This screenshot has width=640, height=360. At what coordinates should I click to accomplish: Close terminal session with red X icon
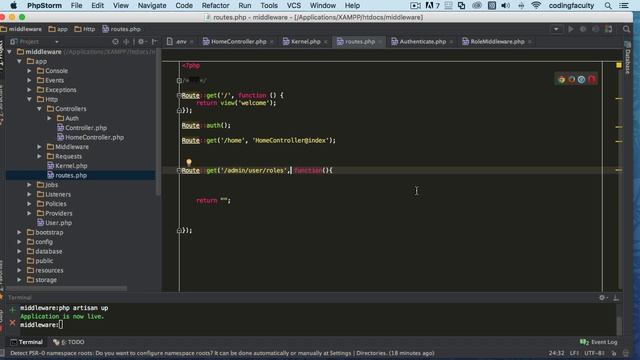point(12,323)
